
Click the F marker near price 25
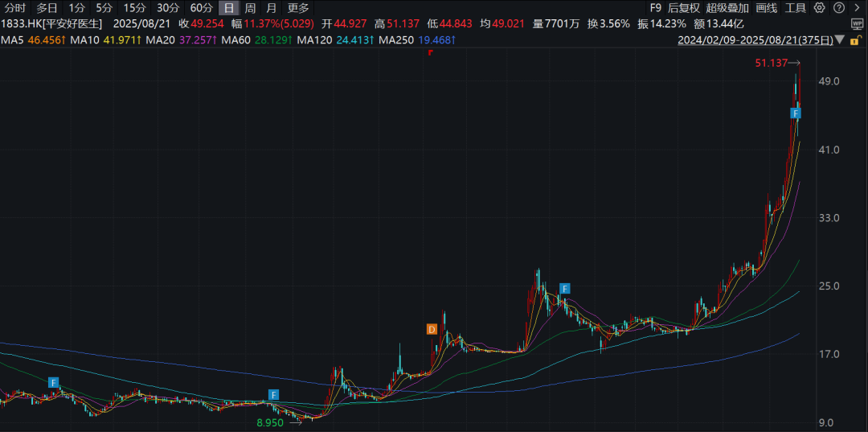[x=565, y=288]
